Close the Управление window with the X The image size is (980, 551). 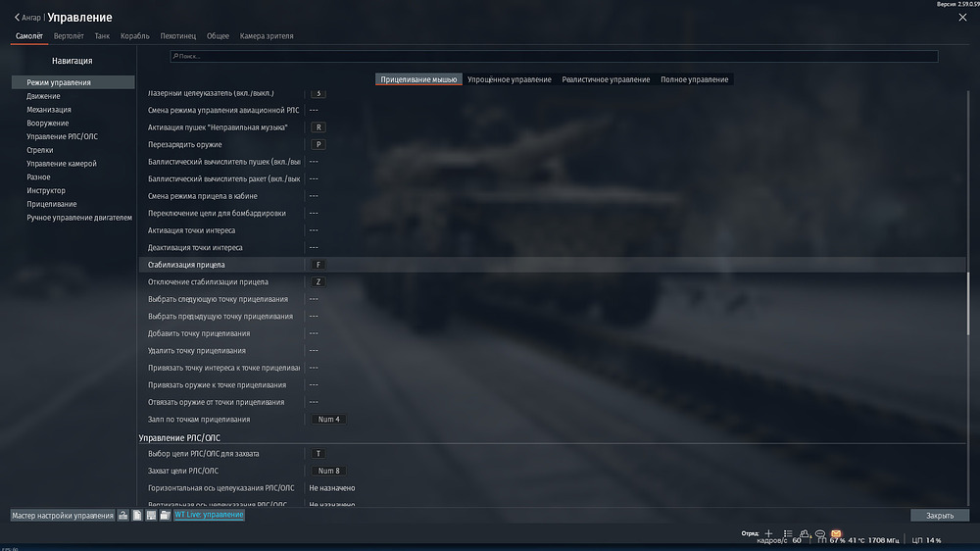pyautogui.click(x=962, y=18)
